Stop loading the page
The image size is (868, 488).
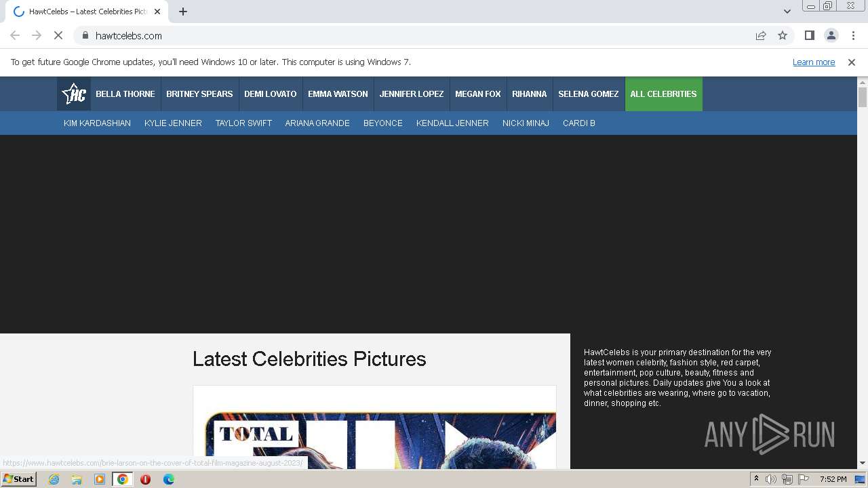pyautogui.click(x=58, y=35)
